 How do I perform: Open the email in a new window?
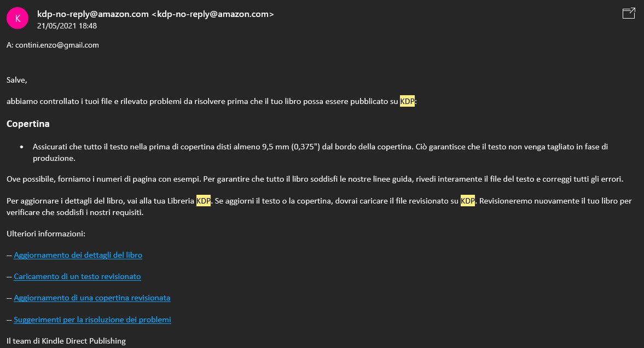(629, 14)
